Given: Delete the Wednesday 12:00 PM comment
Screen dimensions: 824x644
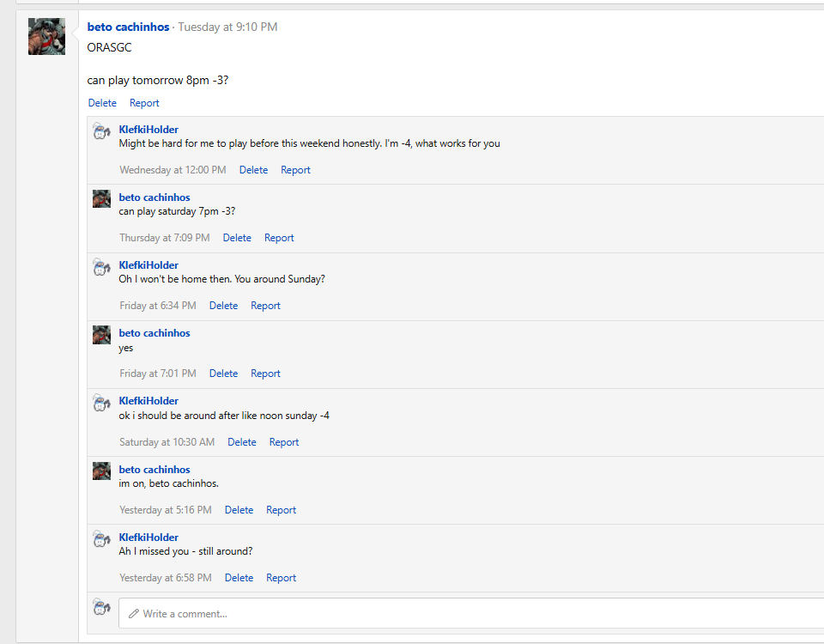Looking at the screenshot, I should coord(253,170).
